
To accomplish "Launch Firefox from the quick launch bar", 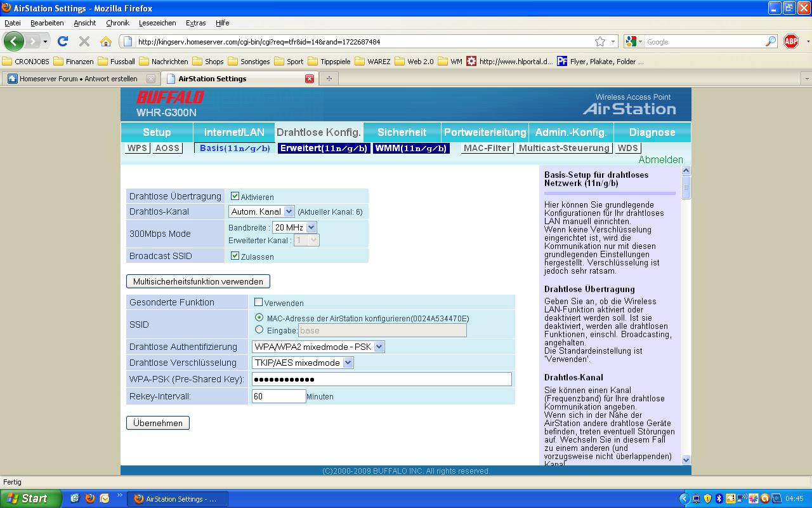I will (x=89, y=498).
